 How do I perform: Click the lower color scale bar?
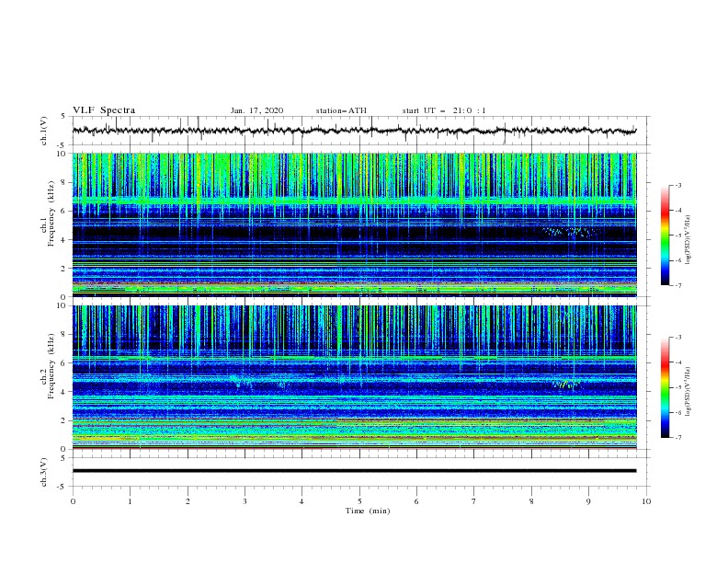tap(665, 387)
